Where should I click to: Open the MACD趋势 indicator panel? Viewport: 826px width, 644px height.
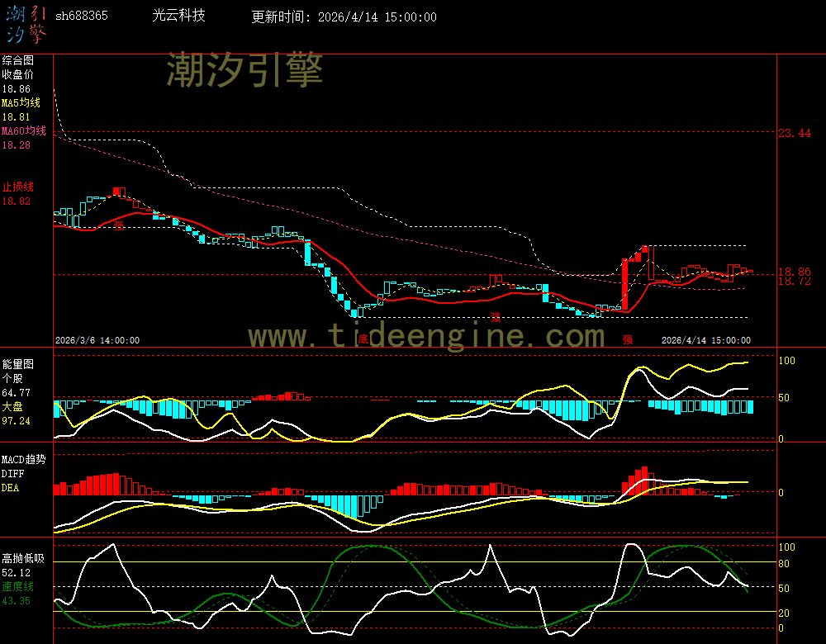coord(24,459)
